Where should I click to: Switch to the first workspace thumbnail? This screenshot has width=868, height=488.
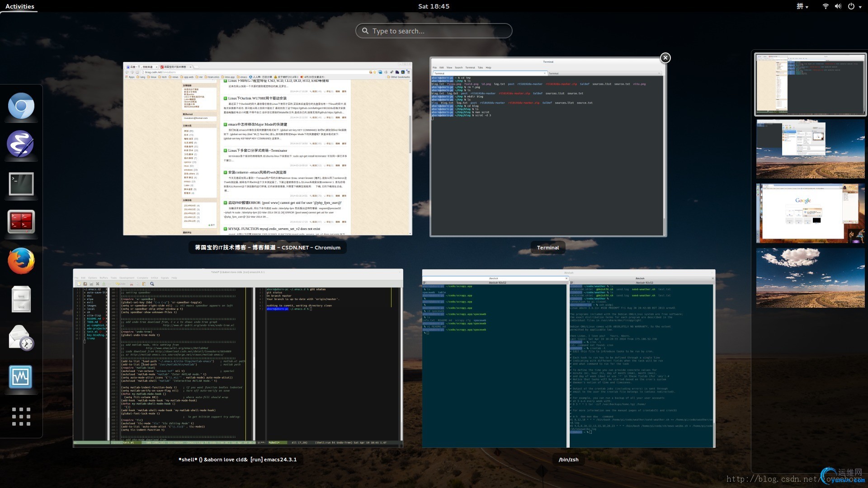[810, 84]
